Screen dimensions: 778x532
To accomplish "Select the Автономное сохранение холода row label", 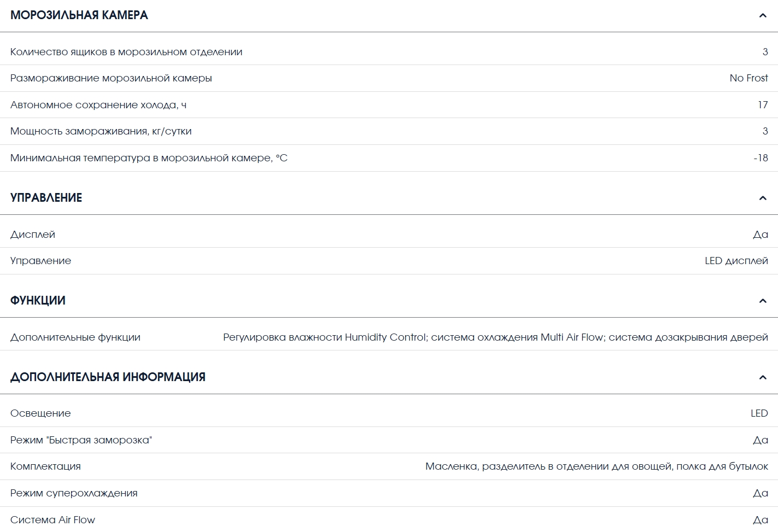I will (98, 105).
